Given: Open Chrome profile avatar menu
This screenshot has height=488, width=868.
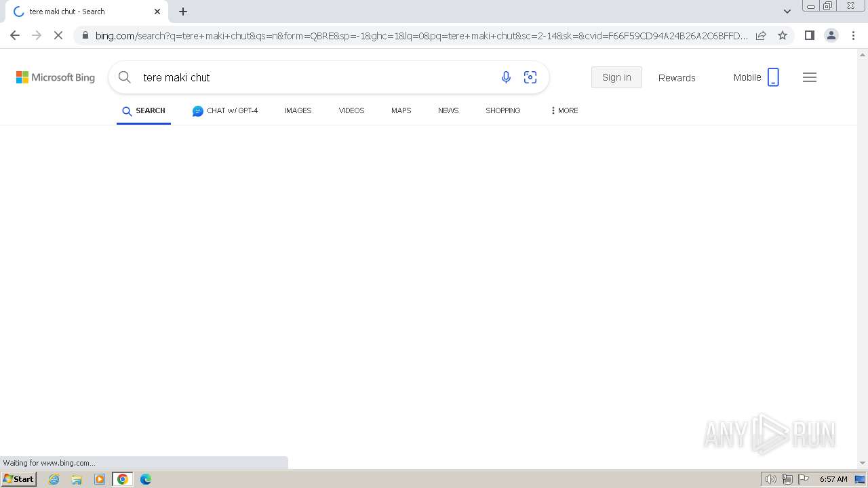Looking at the screenshot, I should click(831, 35).
